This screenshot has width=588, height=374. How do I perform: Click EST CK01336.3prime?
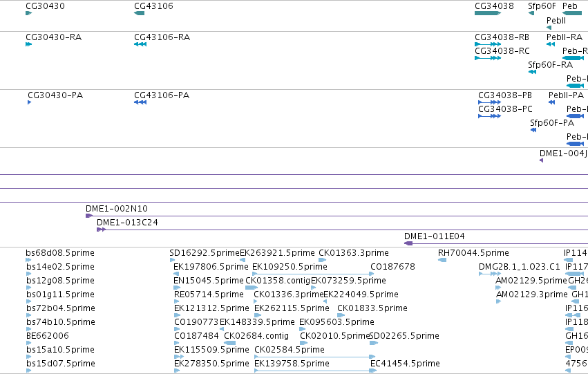tap(288, 294)
